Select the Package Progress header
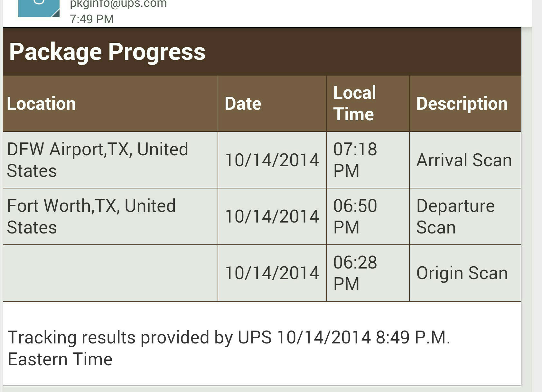Image resolution: width=542 pixels, height=392 pixels. tap(107, 52)
